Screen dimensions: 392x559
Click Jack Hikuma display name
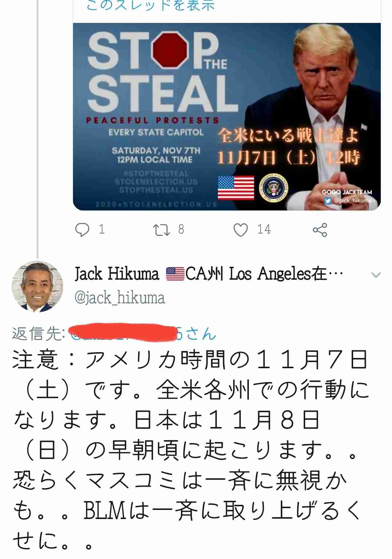pyautogui.click(x=117, y=274)
